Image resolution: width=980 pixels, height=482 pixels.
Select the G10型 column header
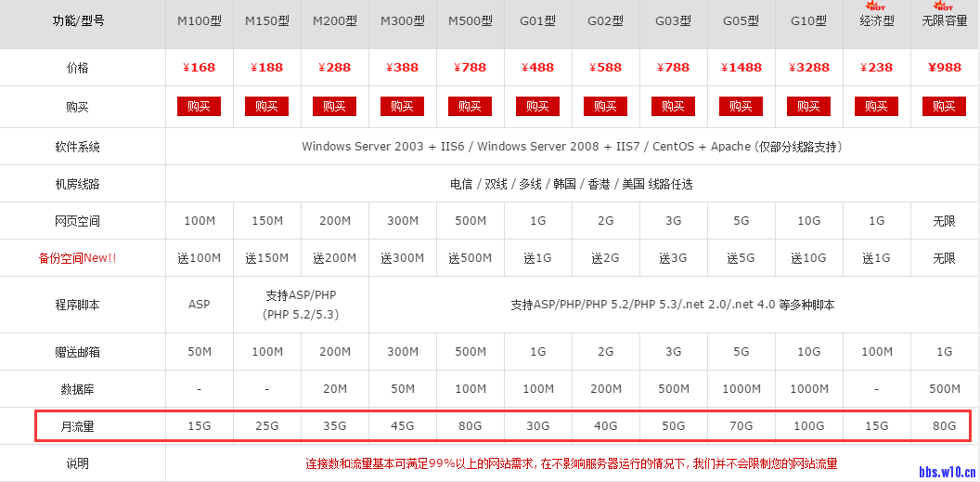[x=808, y=21]
